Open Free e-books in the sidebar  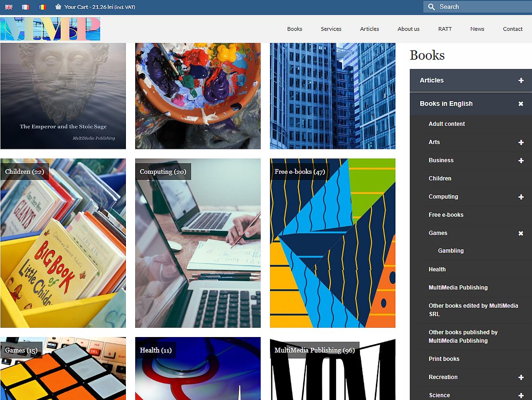coord(446,215)
